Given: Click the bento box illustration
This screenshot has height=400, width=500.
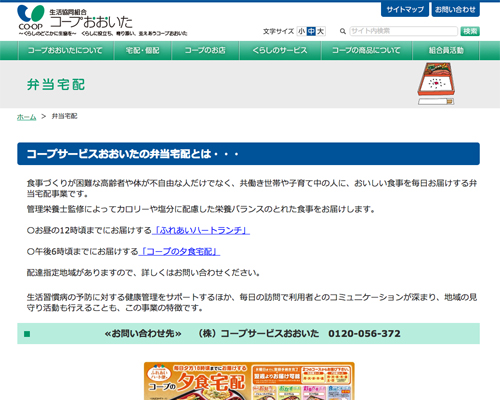Looking at the screenshot, I should (437, 84).
